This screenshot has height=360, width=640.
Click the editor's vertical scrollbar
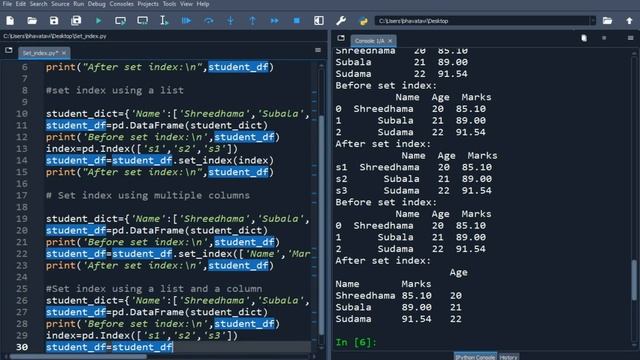[x=321, y=224]
